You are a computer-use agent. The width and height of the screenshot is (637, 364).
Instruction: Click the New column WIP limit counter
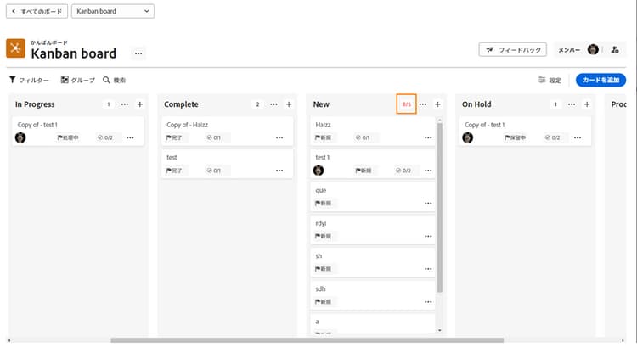tap(406, 104)
